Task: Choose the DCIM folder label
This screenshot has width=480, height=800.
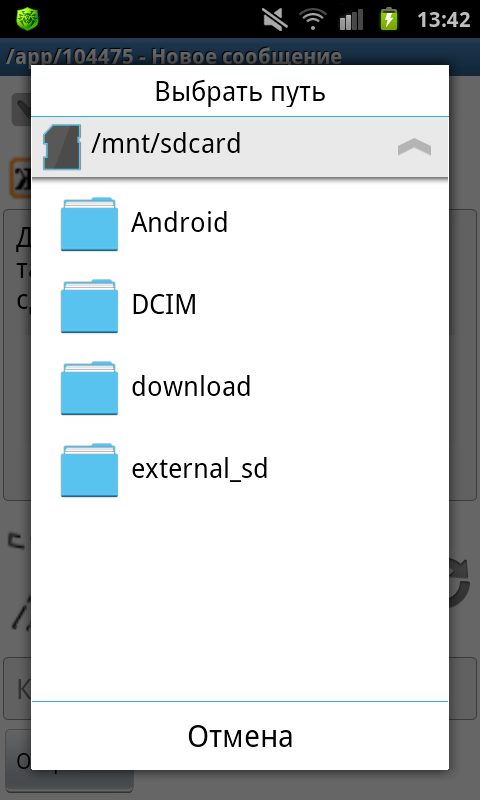Action: pyautogui.click(x=164, y=305)
